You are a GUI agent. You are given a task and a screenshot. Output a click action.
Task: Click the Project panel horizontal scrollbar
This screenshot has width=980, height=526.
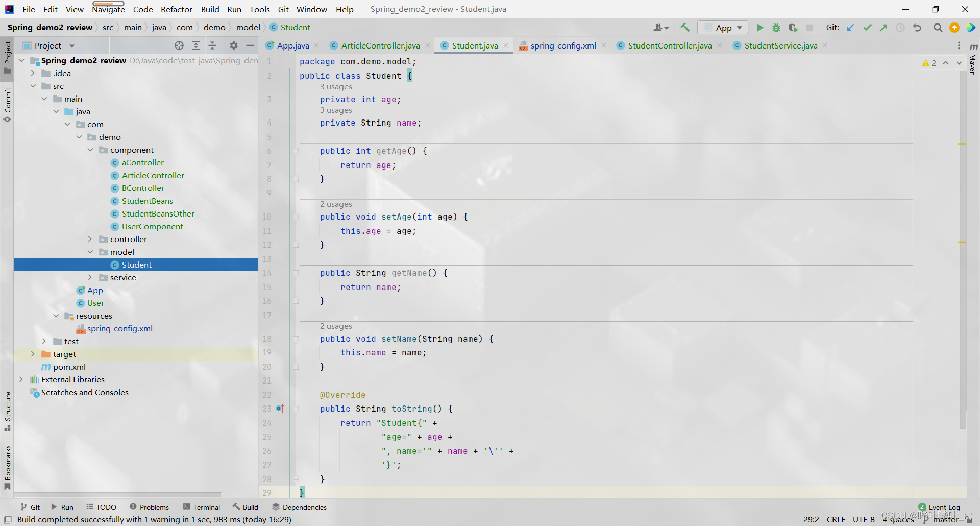(x=118, y=495)
